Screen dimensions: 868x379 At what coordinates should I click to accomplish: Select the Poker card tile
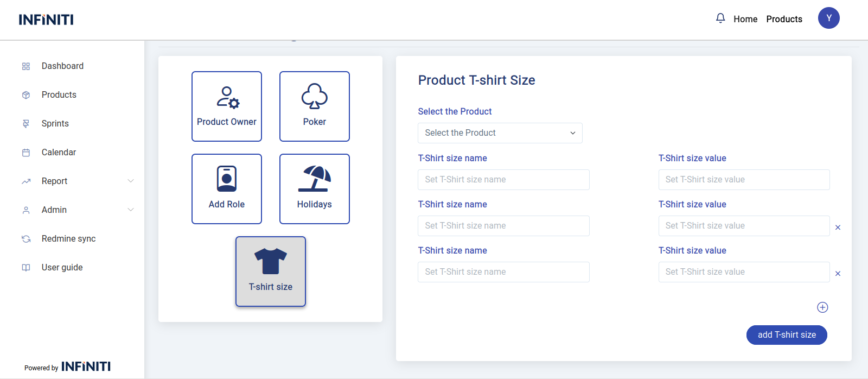point(315,106)
